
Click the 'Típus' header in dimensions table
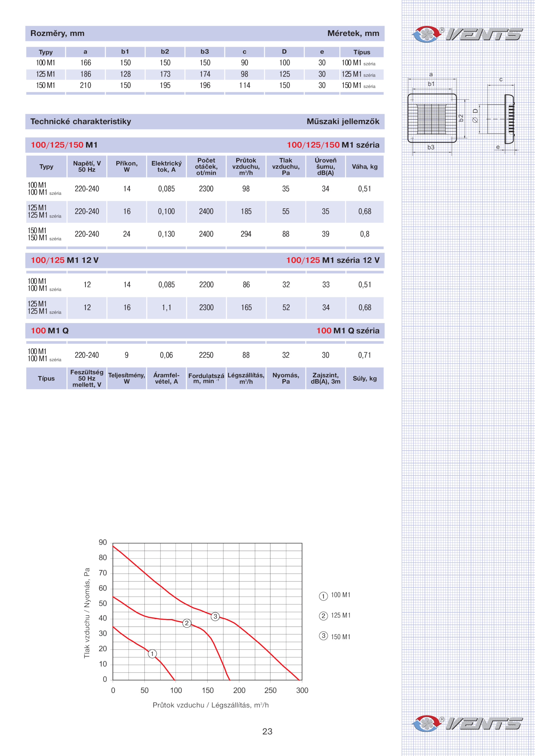click(x=362, y=52)
